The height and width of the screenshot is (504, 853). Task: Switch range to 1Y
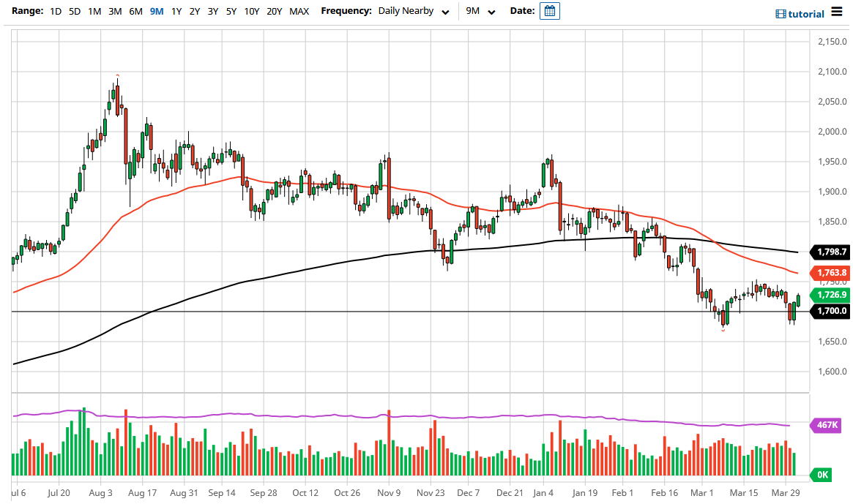coord(176,11)
